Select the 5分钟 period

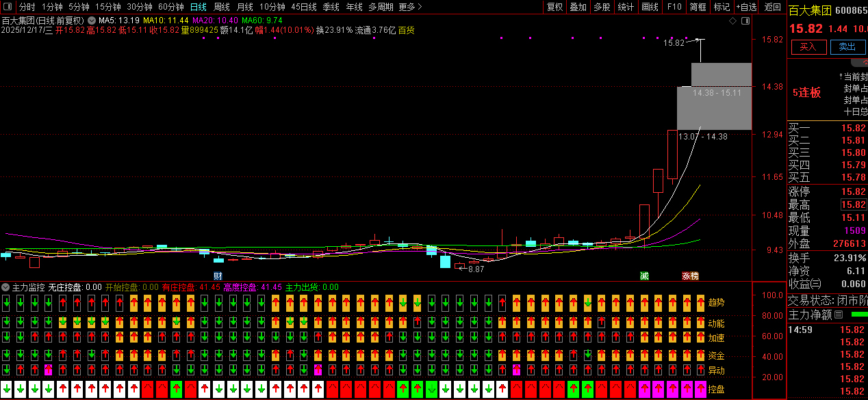(79, 7)
